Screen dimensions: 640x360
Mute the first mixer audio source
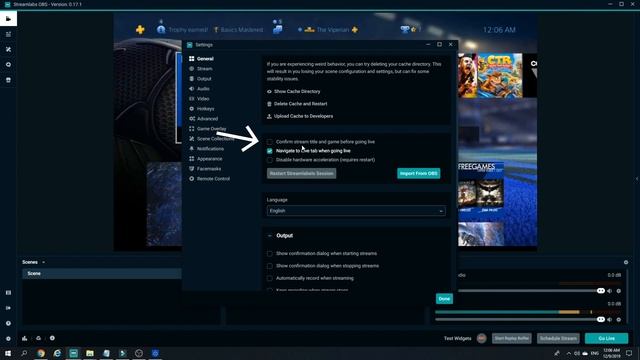coord(609,291)
